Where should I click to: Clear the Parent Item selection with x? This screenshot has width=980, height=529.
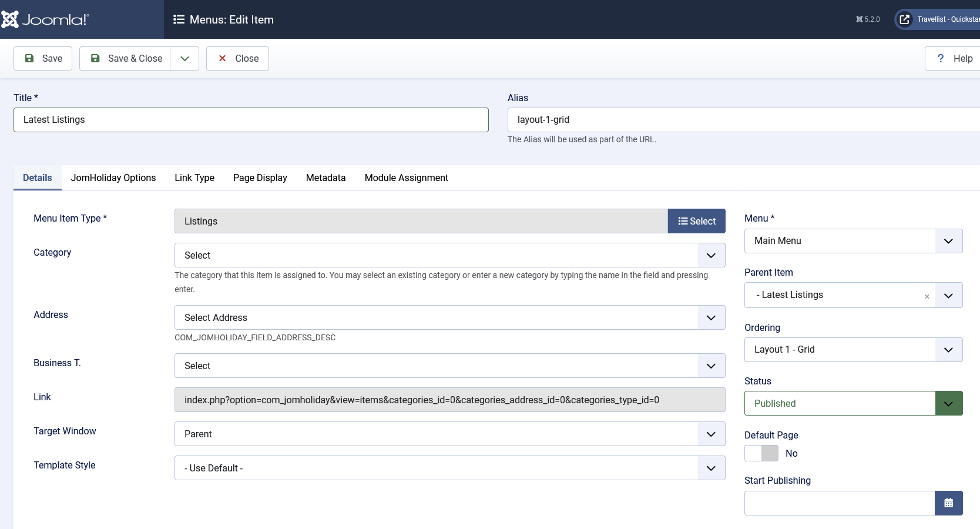927,296
